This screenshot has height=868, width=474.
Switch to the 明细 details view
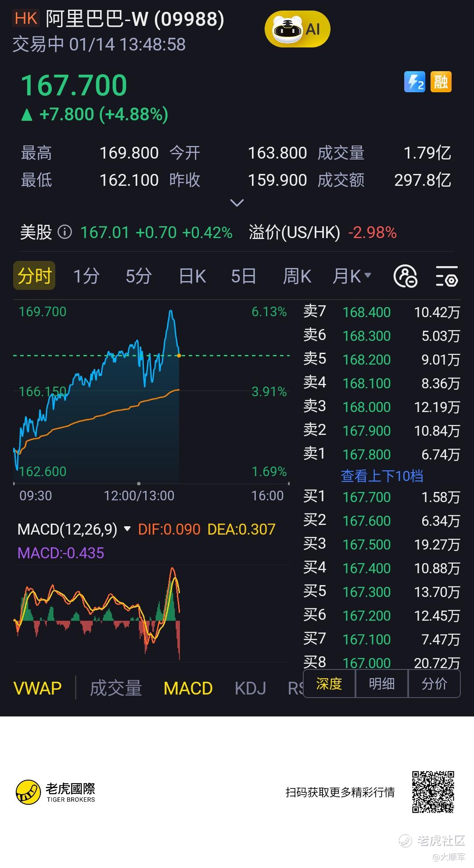tap(381, 684)
